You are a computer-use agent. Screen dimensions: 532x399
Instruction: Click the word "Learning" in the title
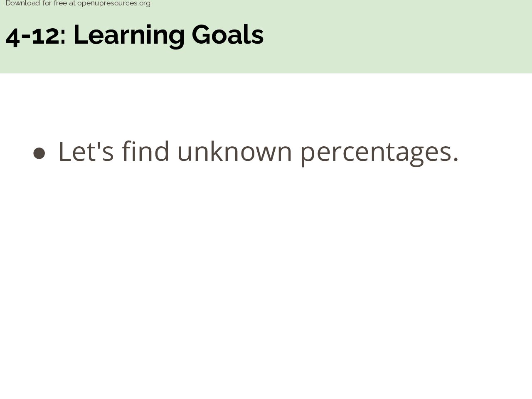pos(129,36)
